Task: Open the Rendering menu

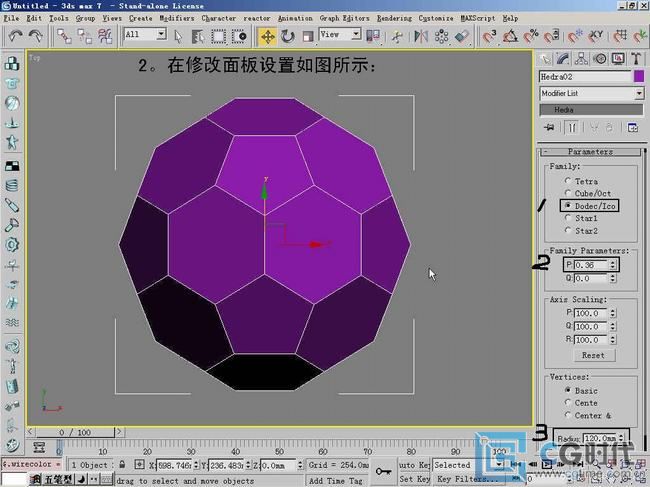Action: pyautogui.click(x=394, y=18)
